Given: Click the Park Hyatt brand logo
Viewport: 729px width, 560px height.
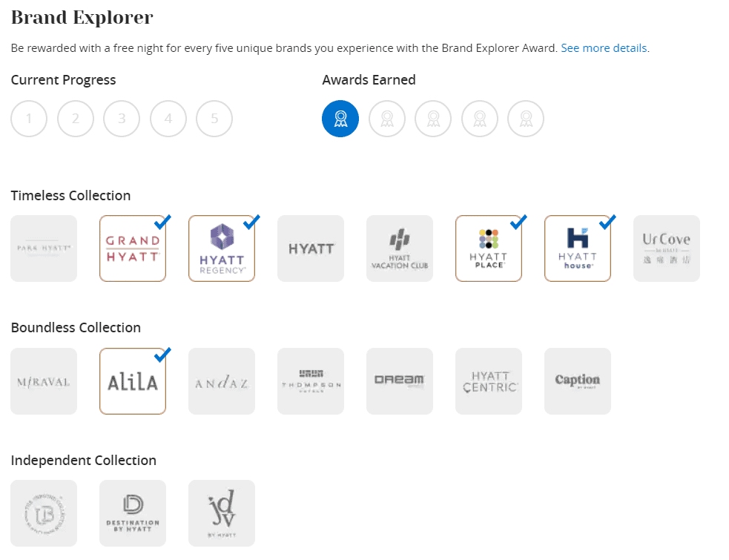Looking at the screenshot, I should point(44,248).
